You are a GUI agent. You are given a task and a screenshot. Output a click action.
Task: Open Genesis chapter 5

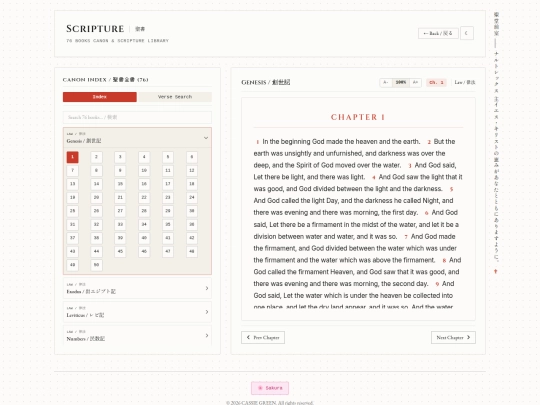pos(168,157)
